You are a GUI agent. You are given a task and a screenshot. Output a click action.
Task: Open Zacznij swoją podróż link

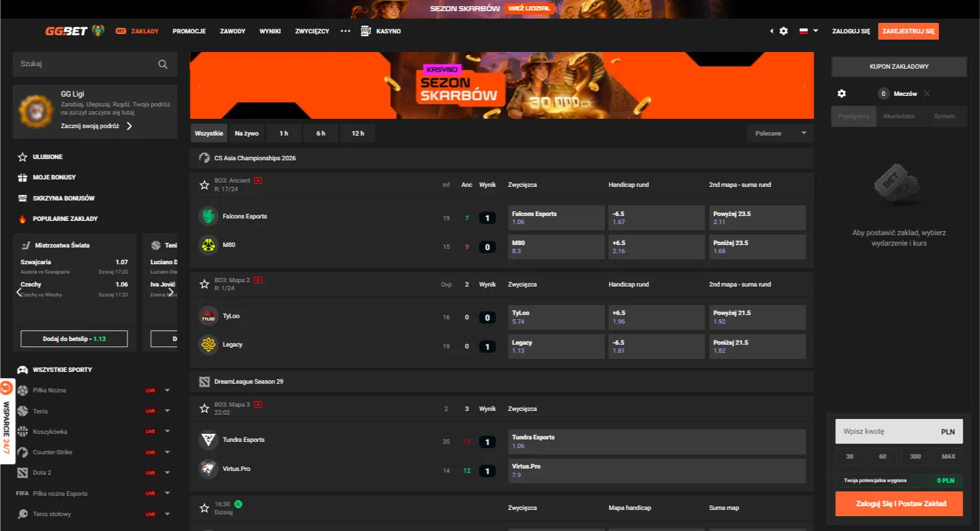pos(97,126)
